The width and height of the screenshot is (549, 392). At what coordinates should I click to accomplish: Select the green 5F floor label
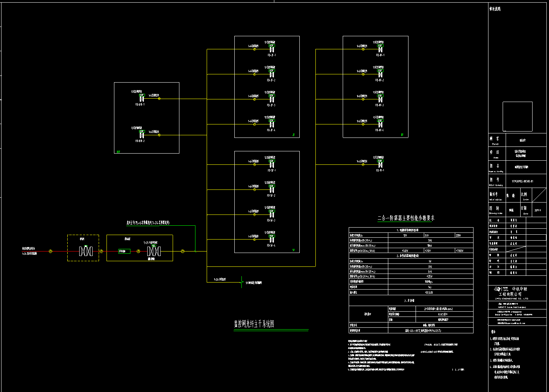tap(293, 250)
